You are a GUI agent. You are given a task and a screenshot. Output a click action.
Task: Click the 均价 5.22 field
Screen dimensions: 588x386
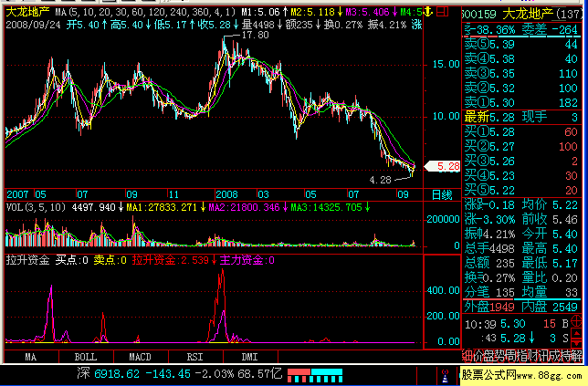[x=550, y=204]
